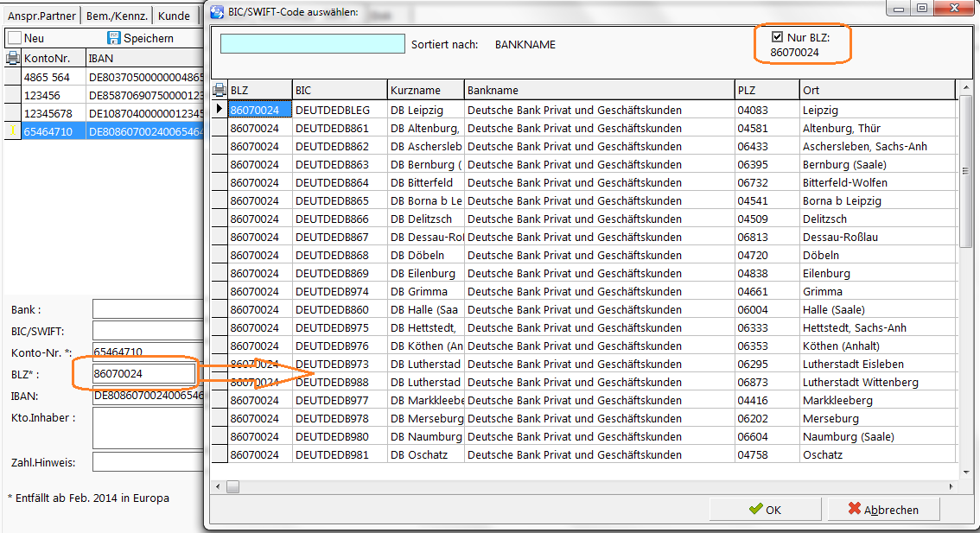Viewport: 980px width, 533px height.
Task: Sort by BIC column header
Action: [340, 90]
